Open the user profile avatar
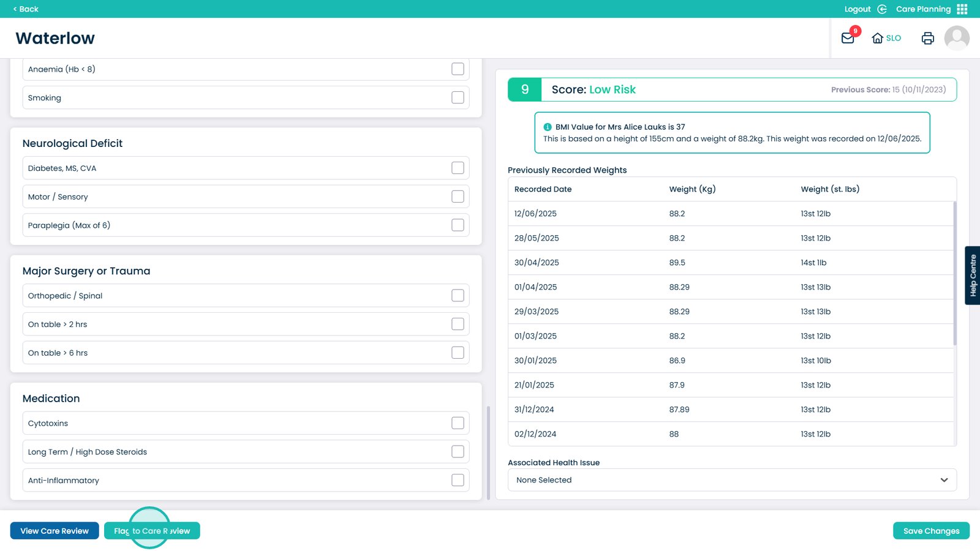 pos(956,38)
